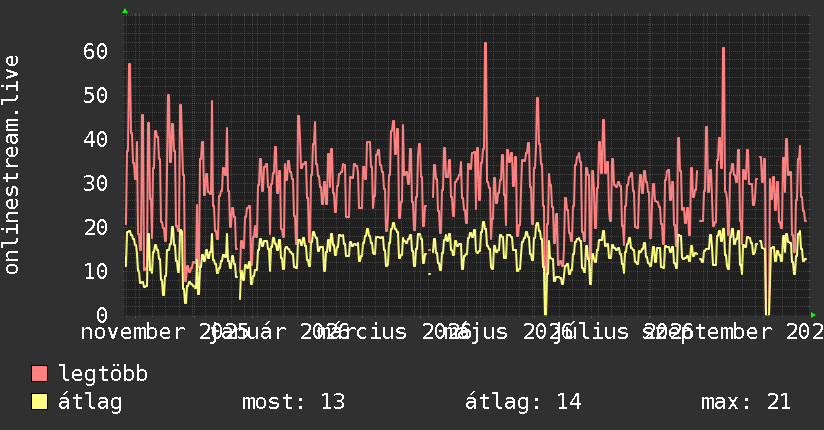The height and width of the screenshot is (430, 824).
Task: Click the onlinestream.live vertical axis title
Action: pyautogui.click(x=12, y=165)
